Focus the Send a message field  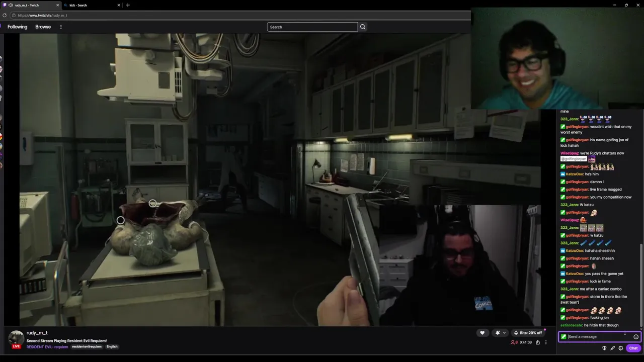(599, 337)
